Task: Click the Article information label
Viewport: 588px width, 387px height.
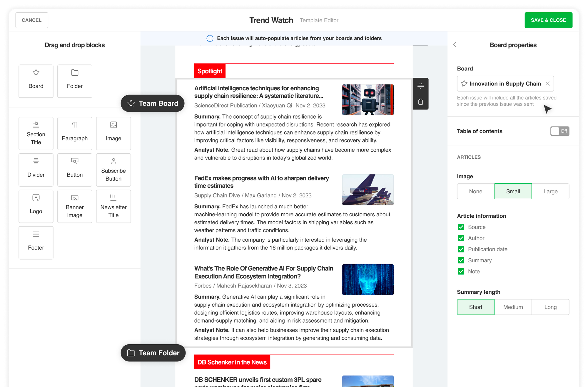Action: (482, 216)
